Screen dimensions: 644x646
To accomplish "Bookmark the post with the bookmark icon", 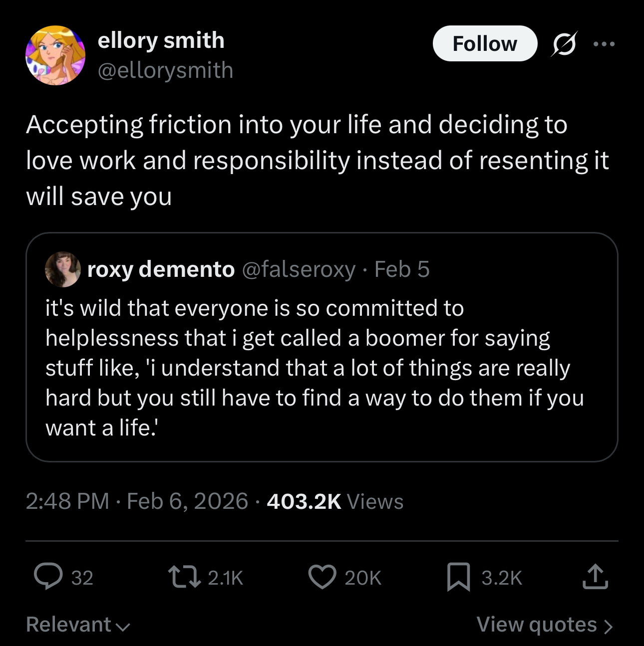I will [x=458, y=577].
